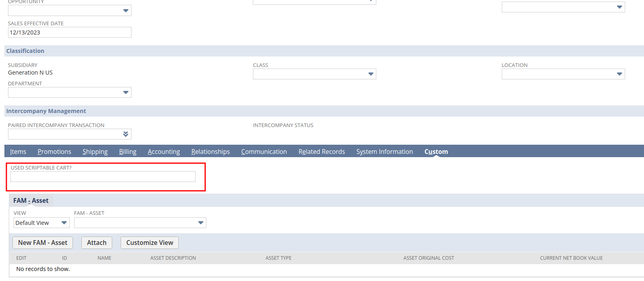Open Paired Intercompany Transaction double-chevron selector

125,134
